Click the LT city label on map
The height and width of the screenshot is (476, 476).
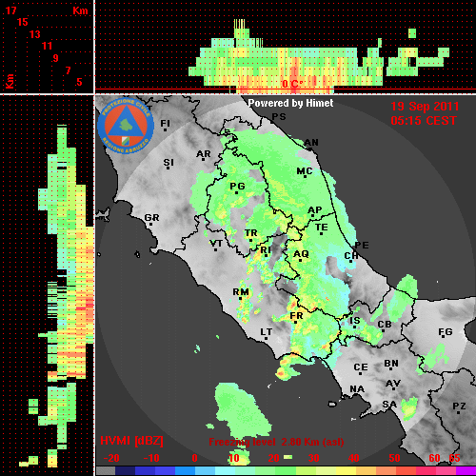[x=267, y=332]
